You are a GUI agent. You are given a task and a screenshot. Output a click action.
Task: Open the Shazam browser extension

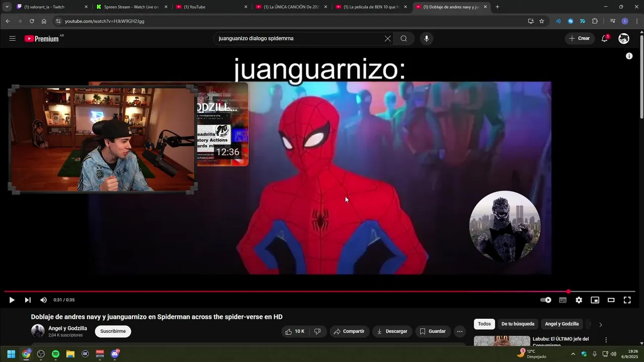coord(571,21)
